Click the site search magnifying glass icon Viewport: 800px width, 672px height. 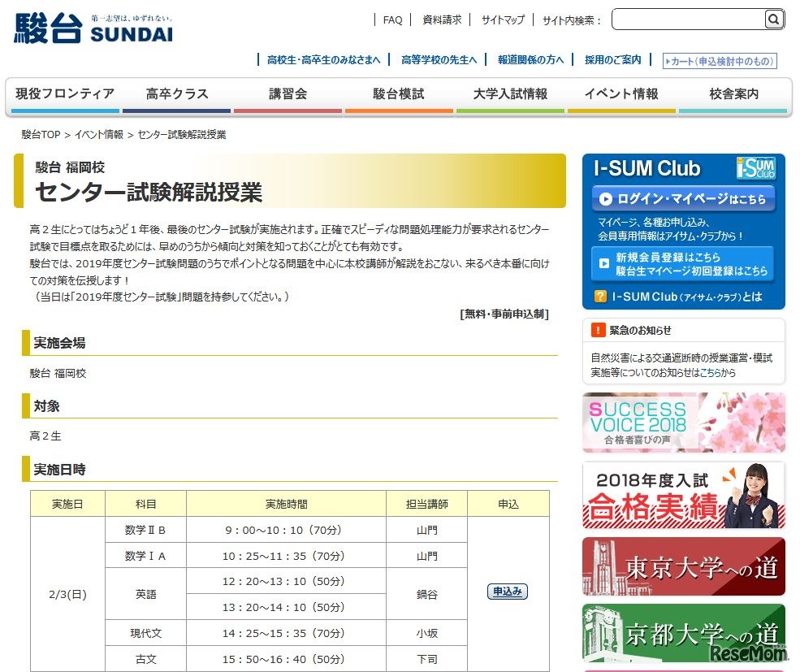pos(772,20)
